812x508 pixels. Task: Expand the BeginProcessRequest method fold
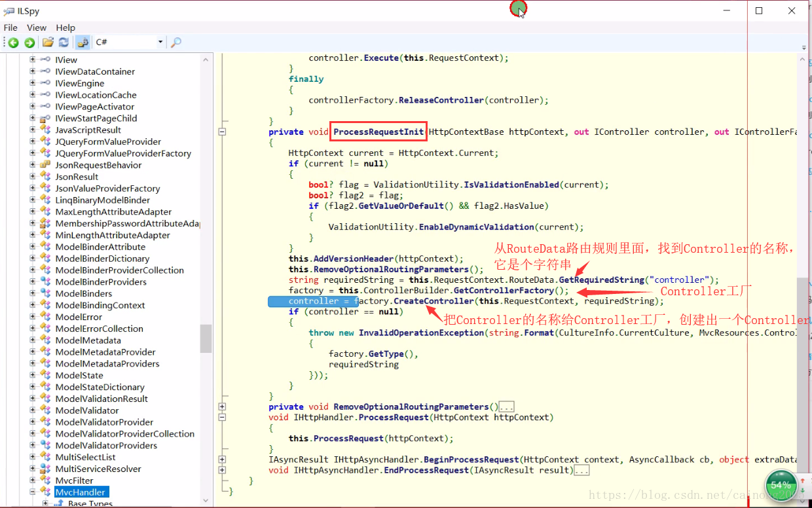(222, 460)
